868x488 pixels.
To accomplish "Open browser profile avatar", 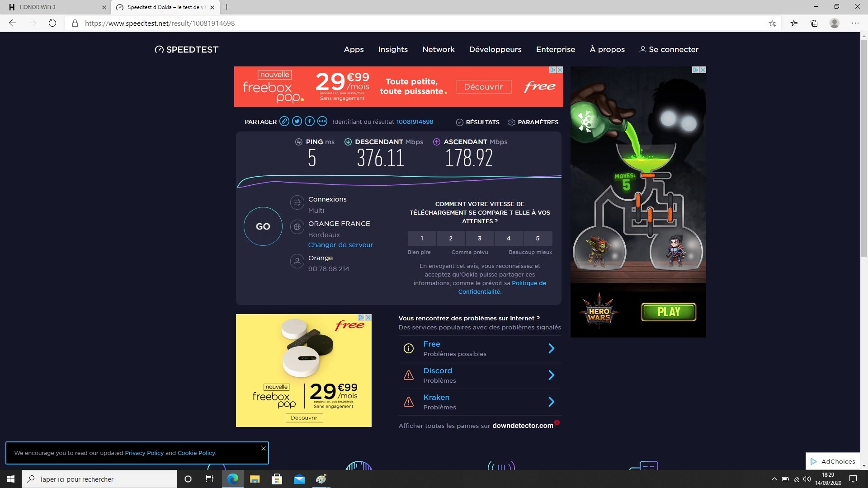I will [835, 23].
